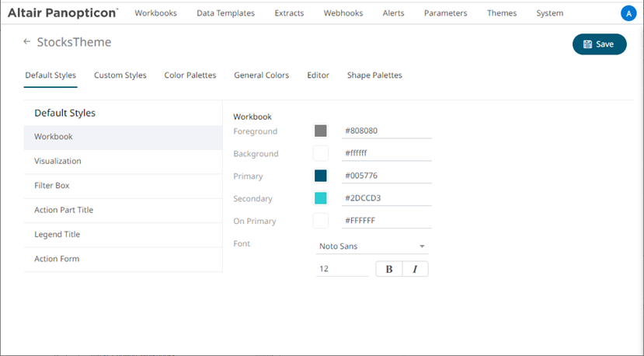Open the Workbooks menu
Viewport: 644px width, 356px height.
pos(155,13)
